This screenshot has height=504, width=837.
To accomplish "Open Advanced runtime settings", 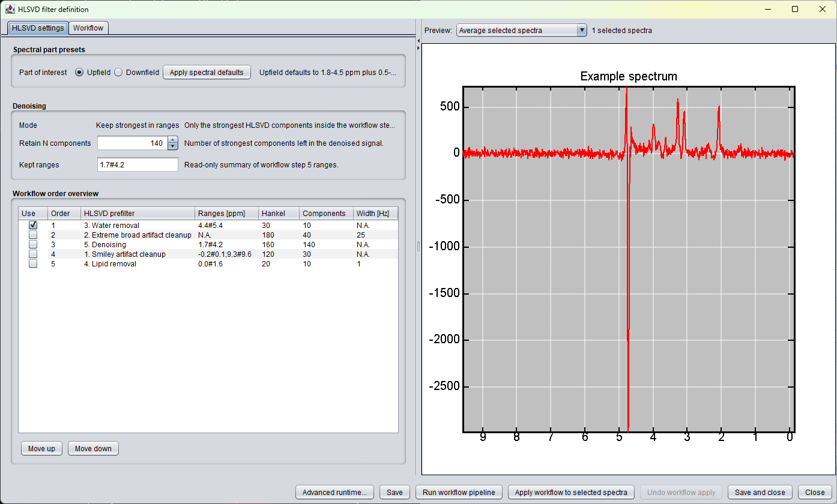I will tap(335, 492).
